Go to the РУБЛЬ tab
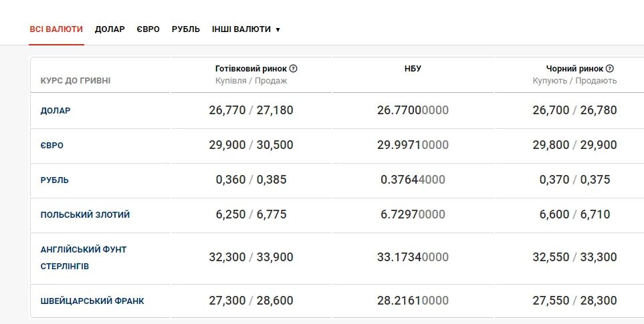 pyautogui.click(x=186, y=29)
